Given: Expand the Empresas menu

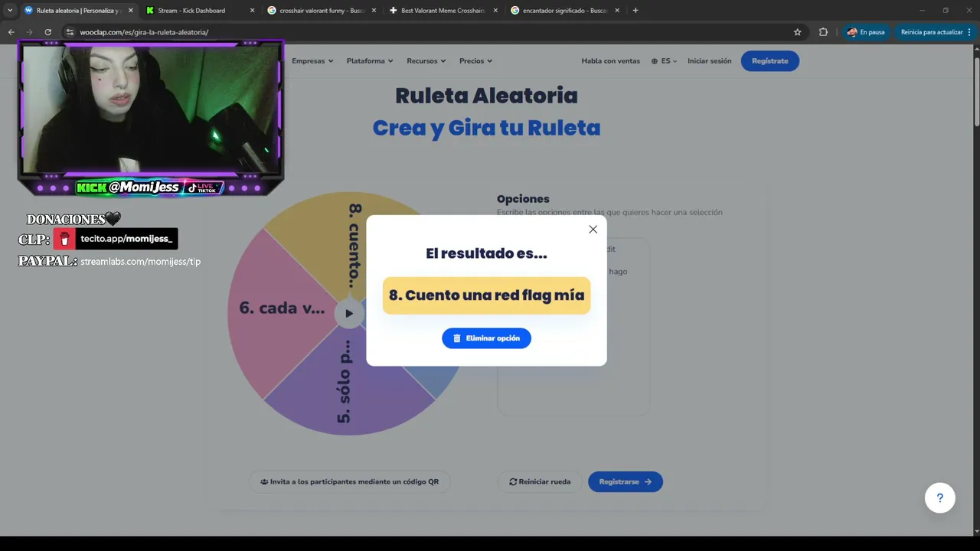Looking at the screenshot, I should coord(312,61).
